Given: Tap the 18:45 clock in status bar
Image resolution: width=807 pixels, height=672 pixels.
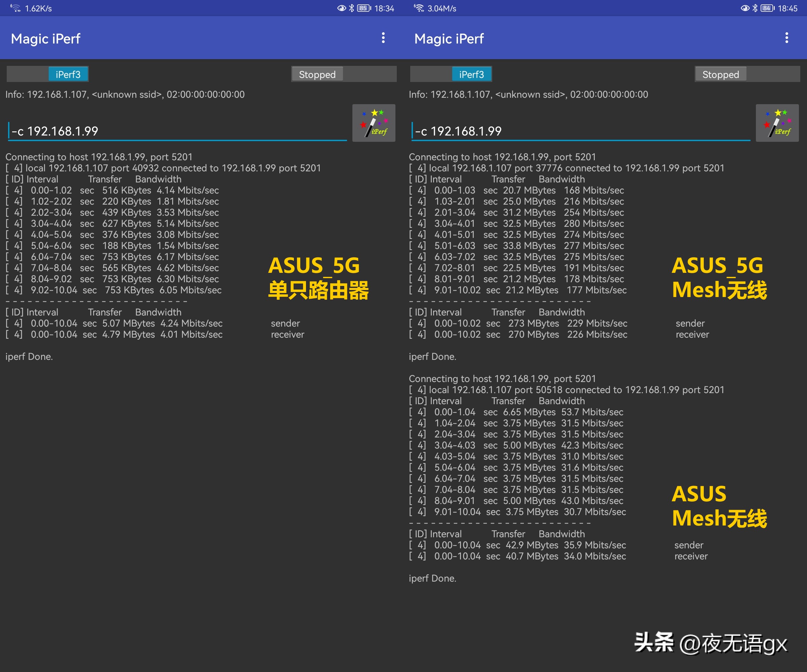Looking at the screenshot, I should 787,8.
